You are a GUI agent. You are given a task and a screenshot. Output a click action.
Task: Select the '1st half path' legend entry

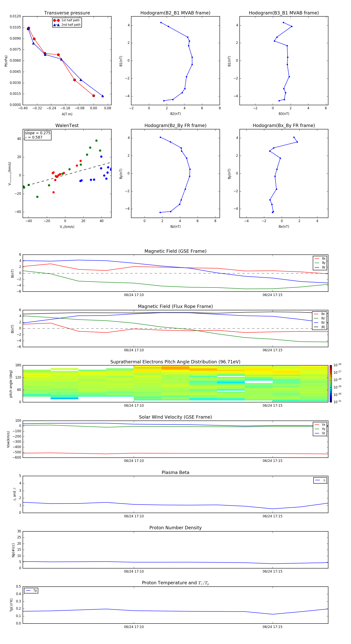click(66, 20)
